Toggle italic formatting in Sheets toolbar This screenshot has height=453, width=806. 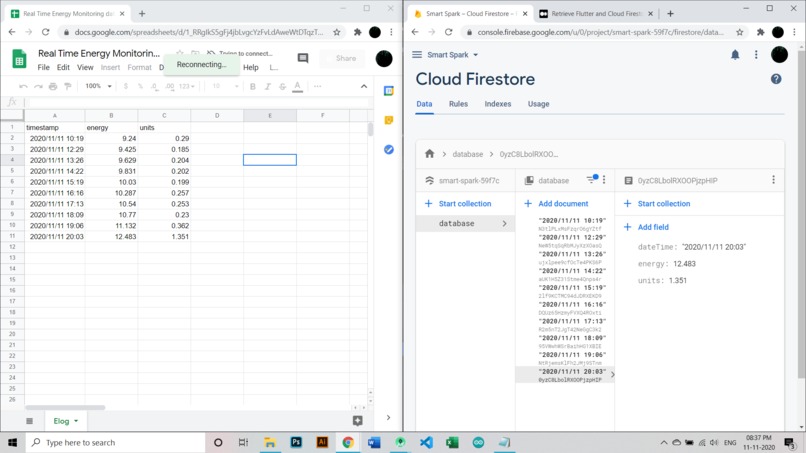point(267,86)
